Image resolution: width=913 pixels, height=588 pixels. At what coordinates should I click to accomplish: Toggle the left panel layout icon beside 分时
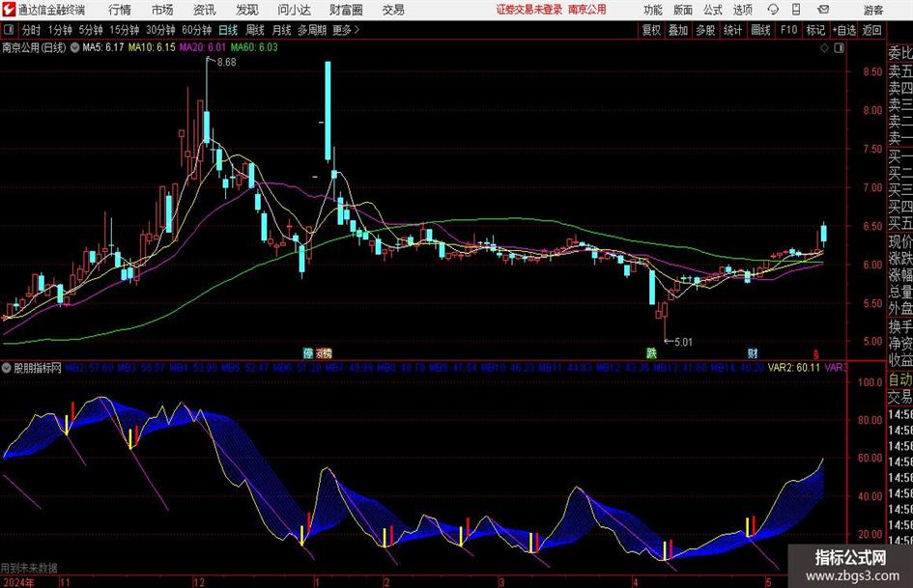[9, 30]
